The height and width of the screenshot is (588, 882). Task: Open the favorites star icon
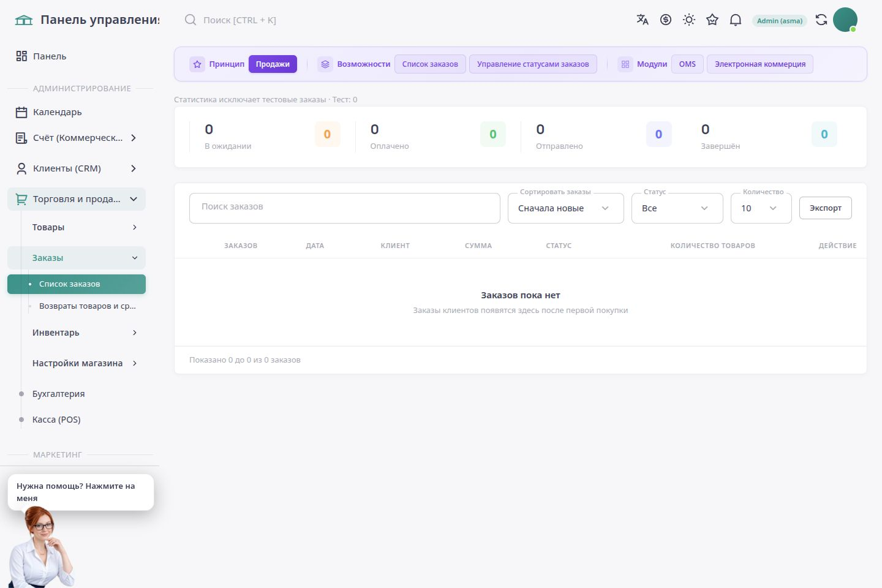(712, 20)
